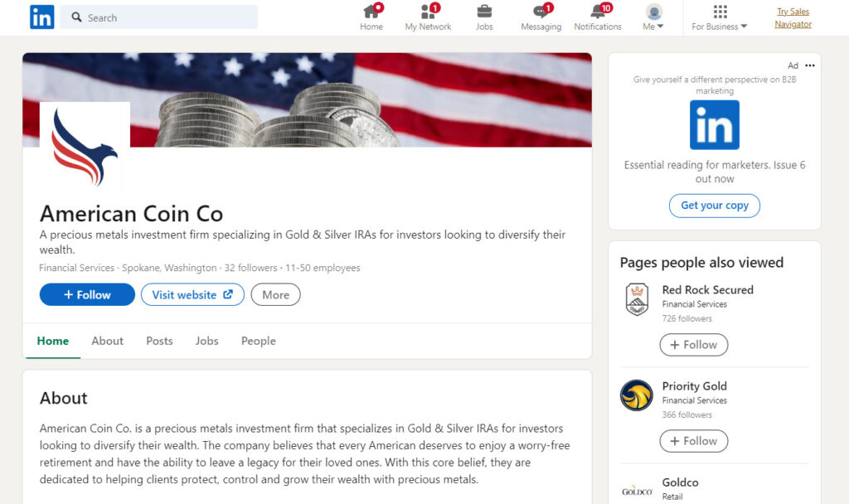Follow Red Rock Secured
This screenshot has width=849, height=504.
click(694, 345)
